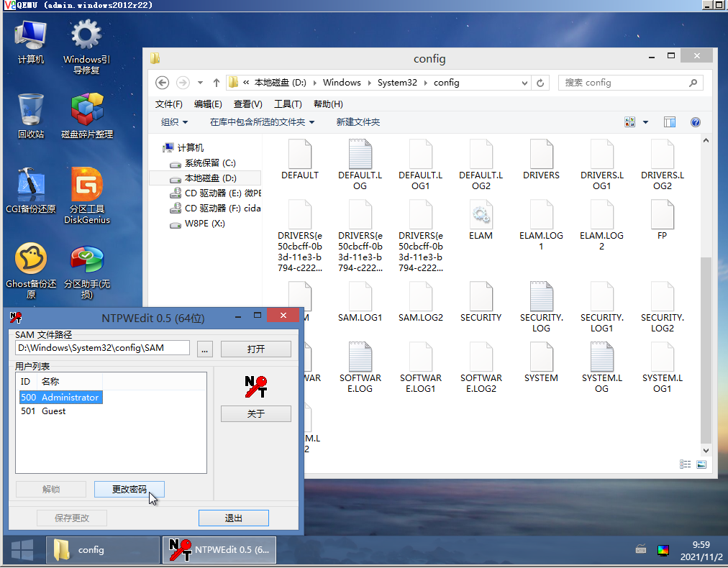Select W8PE (X:) in the tree
Image resolution: width=728 pixels, height=568 pixels.
coord(197,224)
